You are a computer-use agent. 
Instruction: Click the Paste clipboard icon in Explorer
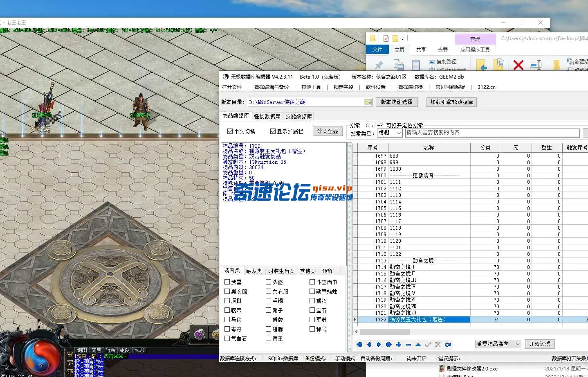pos(416,65)
